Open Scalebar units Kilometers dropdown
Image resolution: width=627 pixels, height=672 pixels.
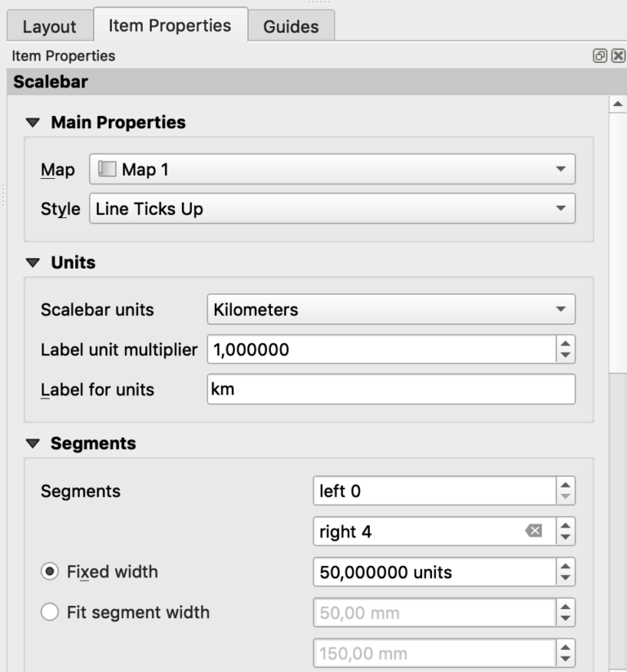[391, 309]
